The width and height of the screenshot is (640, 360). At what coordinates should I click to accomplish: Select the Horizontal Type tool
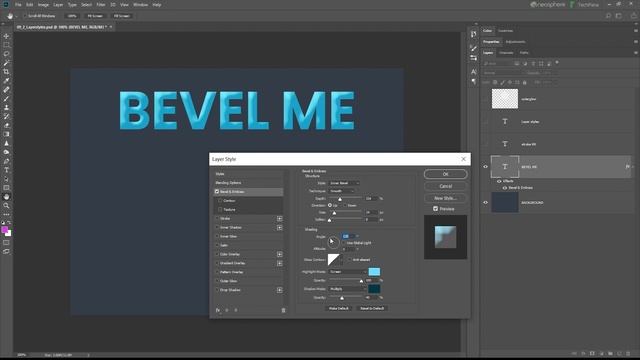point(6,170)
